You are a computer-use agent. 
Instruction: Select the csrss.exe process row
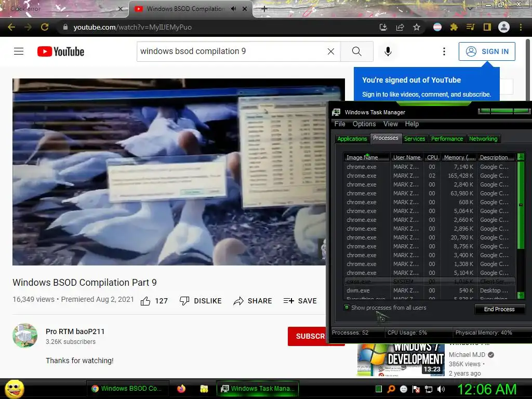pos(430,282)
